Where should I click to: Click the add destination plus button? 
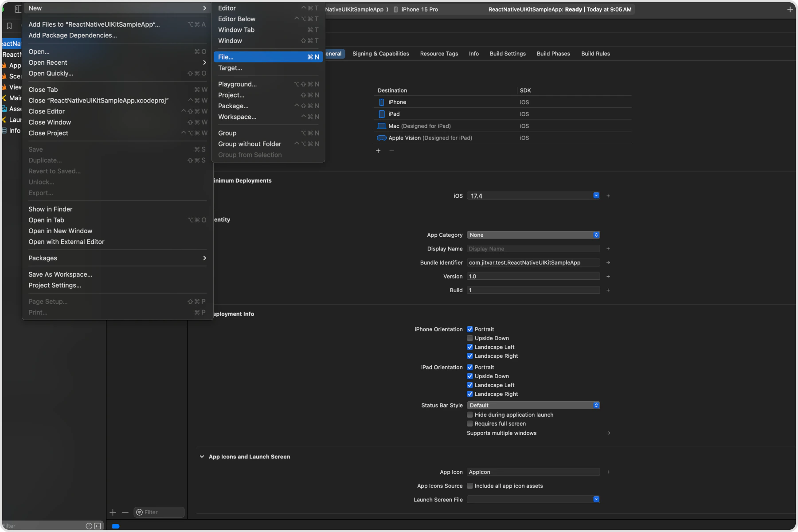click(379, 151)
